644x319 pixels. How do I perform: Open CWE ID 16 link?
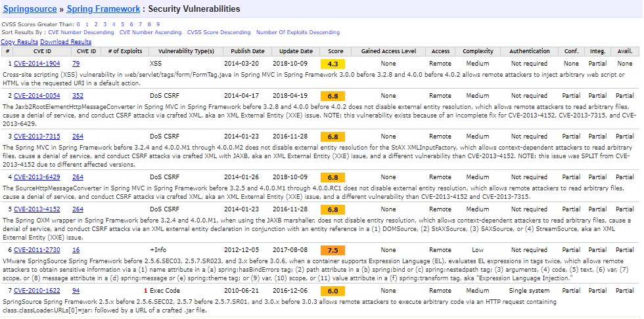point(76,249)
